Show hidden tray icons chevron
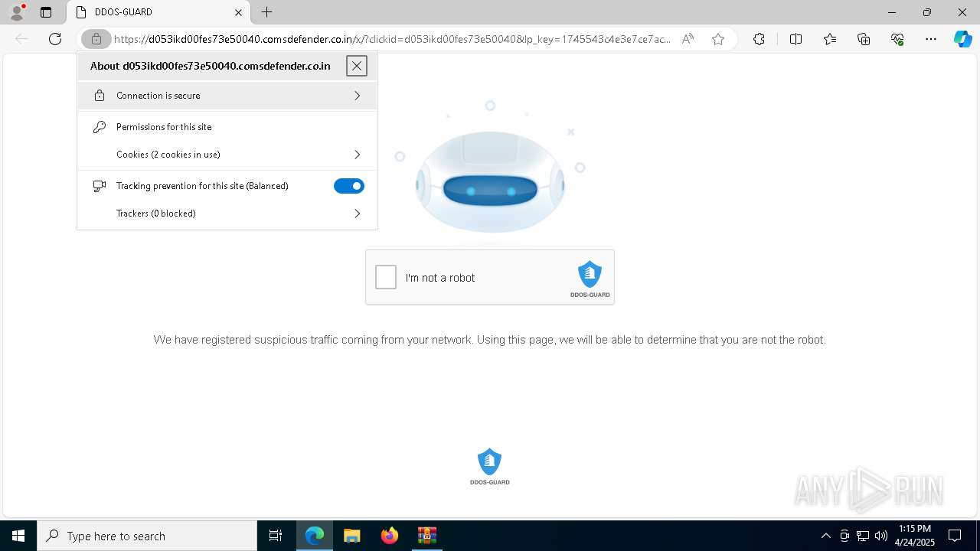Screen dimensions: 980x551 click(x=825, y=536)
